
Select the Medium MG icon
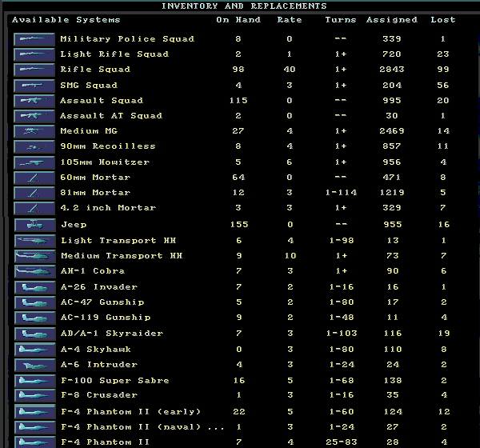coord(34,132)
